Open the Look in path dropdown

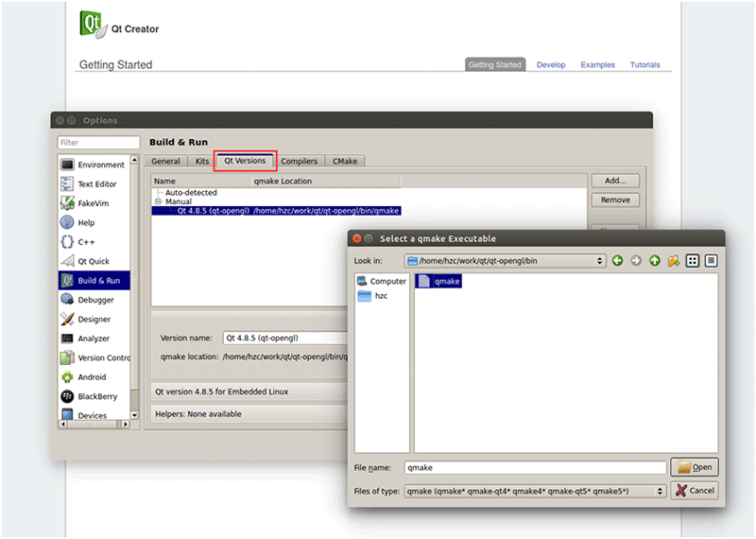pyautogui.click(x=505, y=261)
